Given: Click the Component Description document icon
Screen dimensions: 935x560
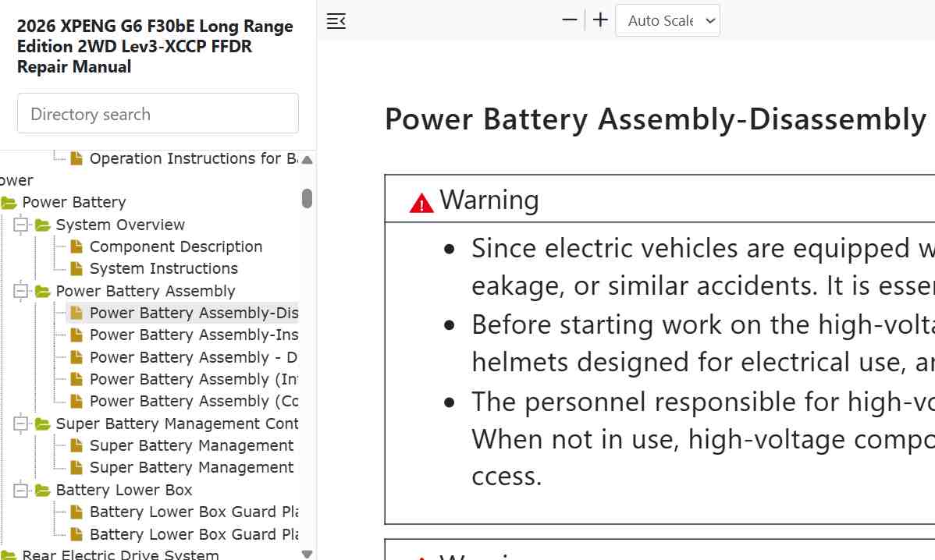Looking at the screenshot, I should [76, 246].
